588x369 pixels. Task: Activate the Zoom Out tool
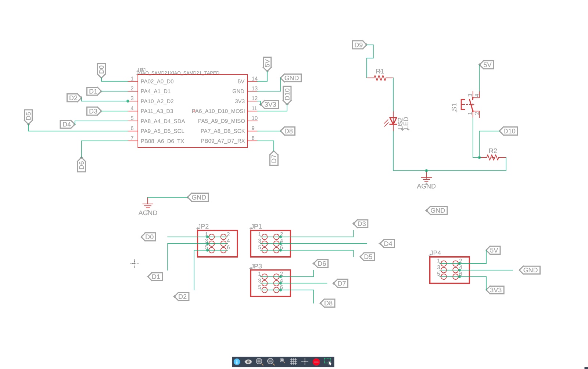tap(271, 362)
